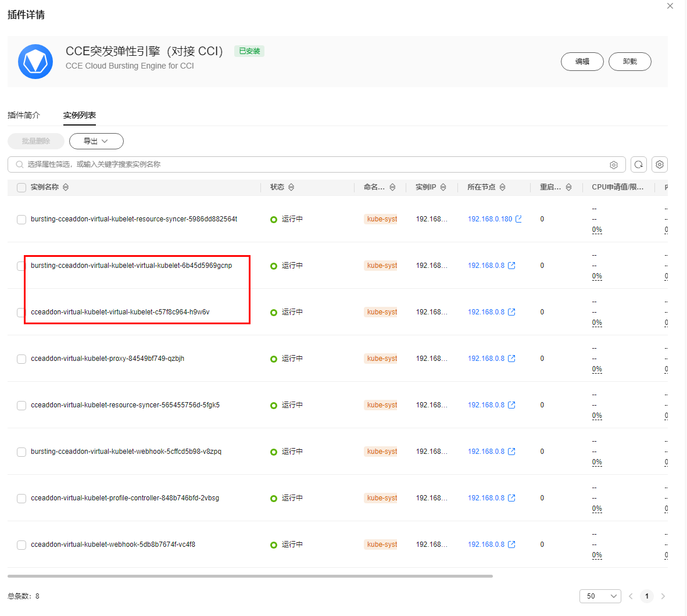This screenshot has width=687, height=616.
Task: Select cceaddon virtual-kubelet-c57f8c964-h9w6v row checkbox
Action: (20, 313)
